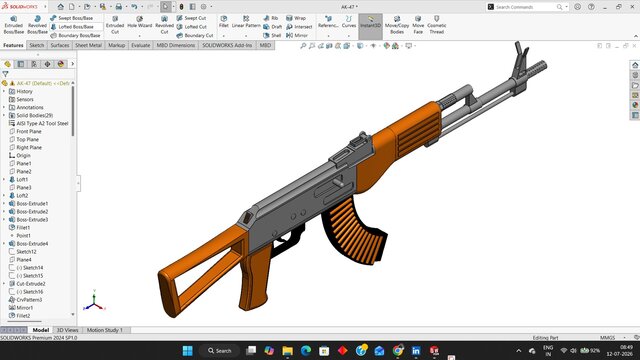Click the Print icon
Viewport: 640px width, 360px height.
[118, 7]
